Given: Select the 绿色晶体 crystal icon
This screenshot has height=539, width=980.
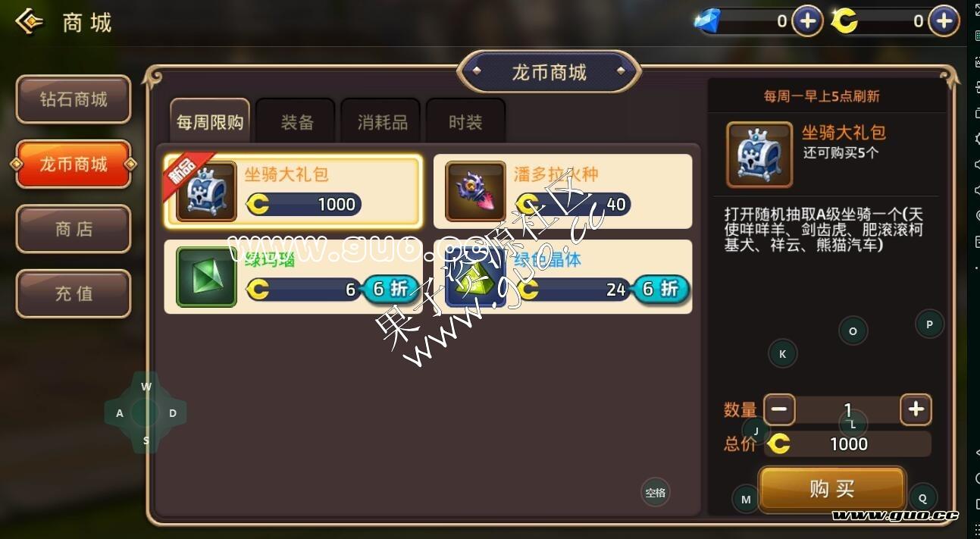Looking at the screenshot, I should [475, 277].
